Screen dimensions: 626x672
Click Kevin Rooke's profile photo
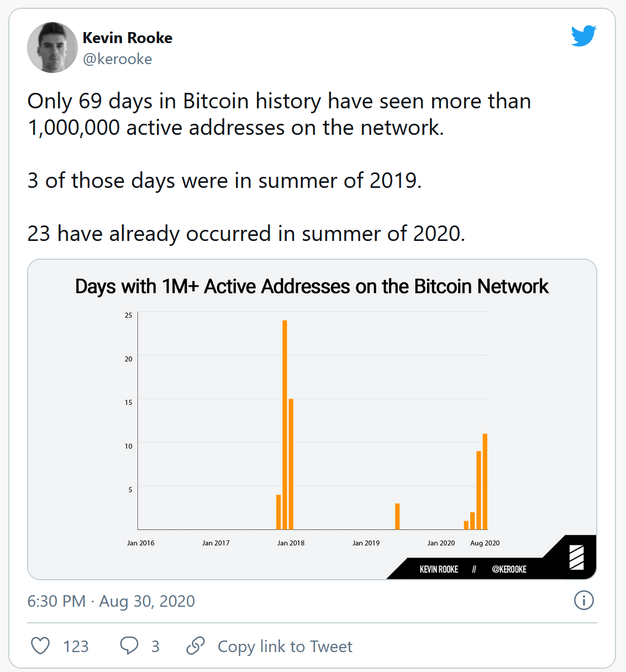52,48
